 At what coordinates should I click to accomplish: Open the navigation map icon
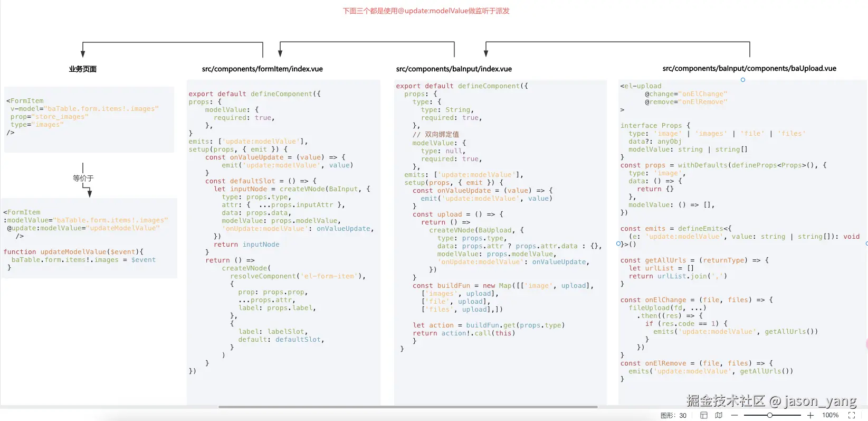(x=719, y=415)
